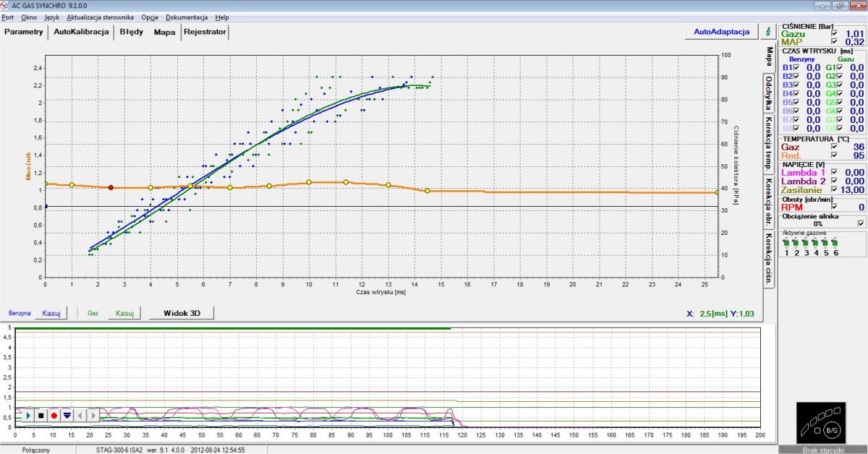868x454 pixels.
Task: Click the green oscilloscope progress bar
Action: click(x=233, y=328)
